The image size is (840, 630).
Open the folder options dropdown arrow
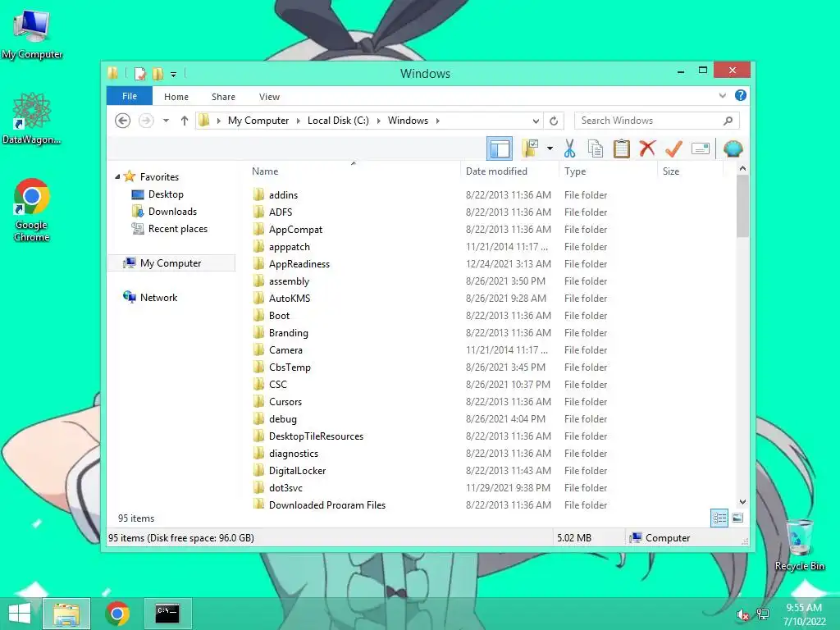click(550, 148)
